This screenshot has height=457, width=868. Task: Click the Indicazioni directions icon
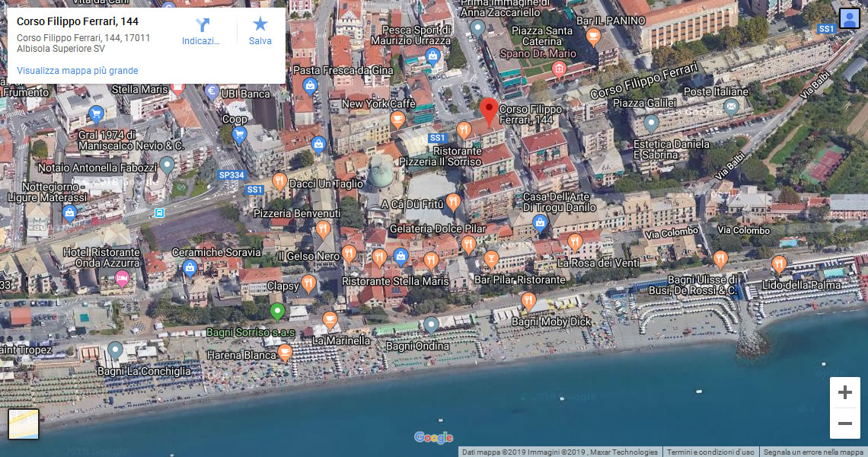click(x=202, y=24)
